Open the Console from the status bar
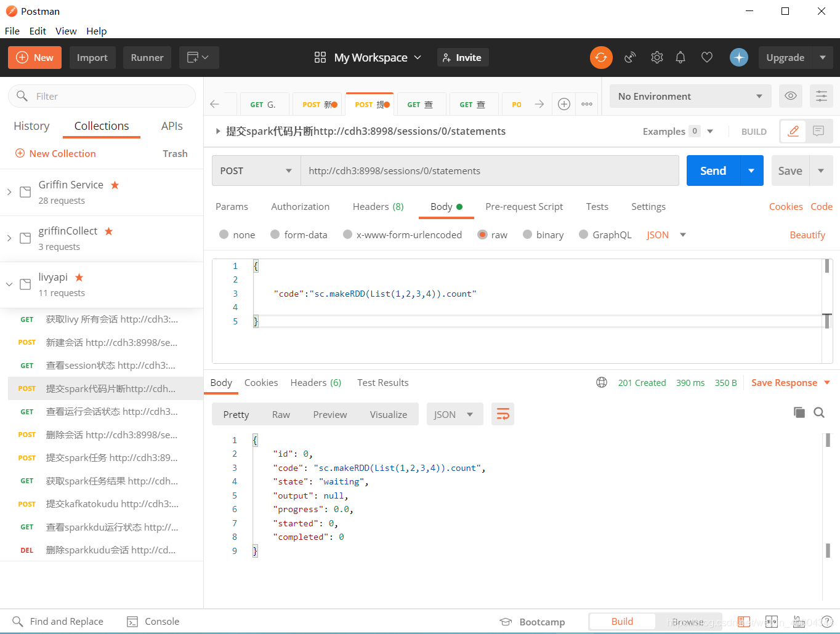Viewport: 840px width, 634px height. click(153, 622)
